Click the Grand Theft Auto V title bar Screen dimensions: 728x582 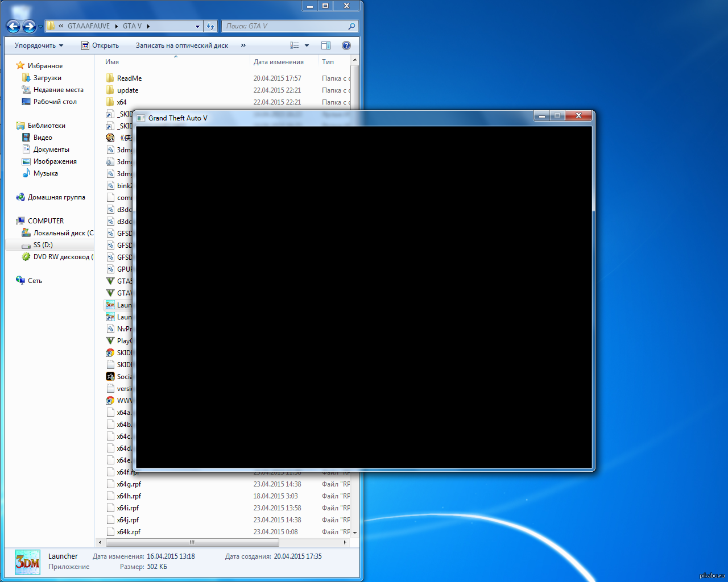click(x=336, y=118)
